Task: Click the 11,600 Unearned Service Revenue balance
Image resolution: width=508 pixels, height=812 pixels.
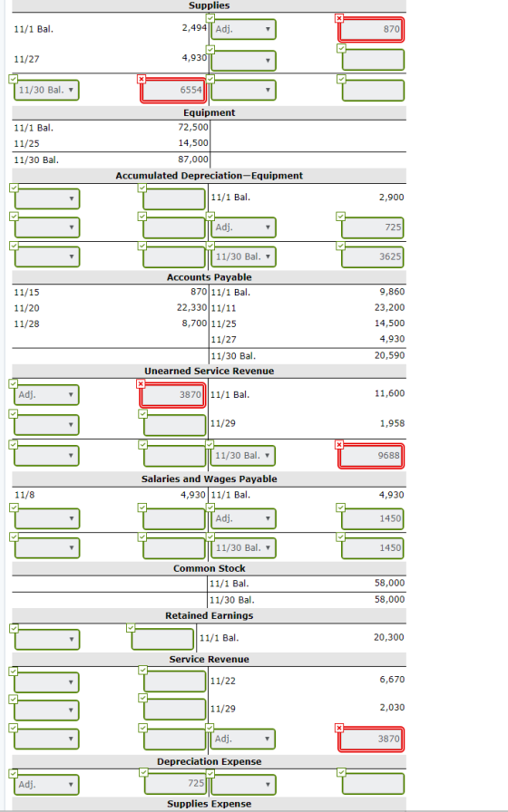Action: pyautogui.click(x=389, y=393)
